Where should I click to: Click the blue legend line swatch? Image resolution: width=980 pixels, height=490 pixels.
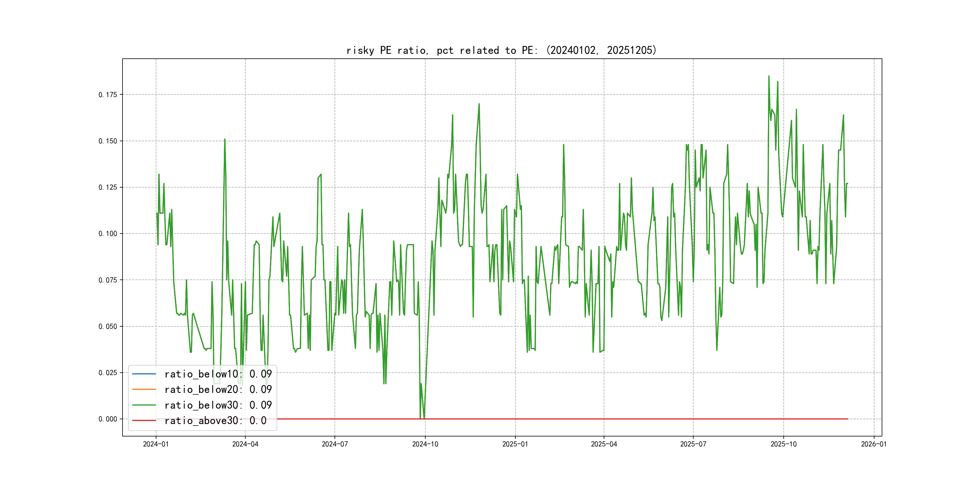[144, 374]
